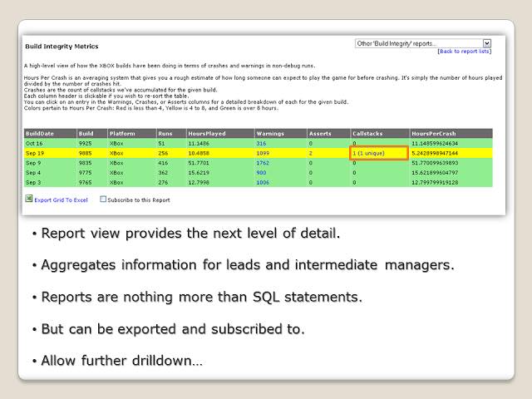The image size is (532, 399).
Task: Enable the Subscribe to this Report checkbox
Action: 103,199
